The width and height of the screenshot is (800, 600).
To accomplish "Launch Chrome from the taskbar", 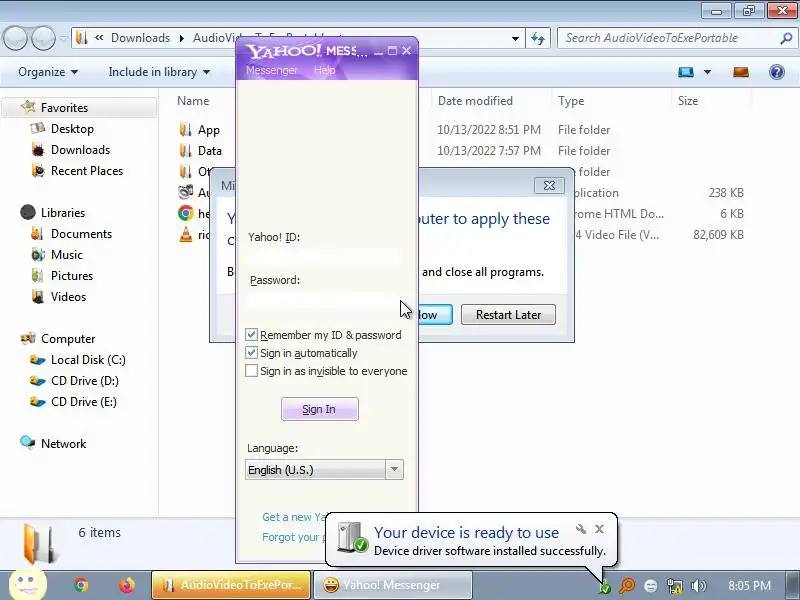I will 81,585.
